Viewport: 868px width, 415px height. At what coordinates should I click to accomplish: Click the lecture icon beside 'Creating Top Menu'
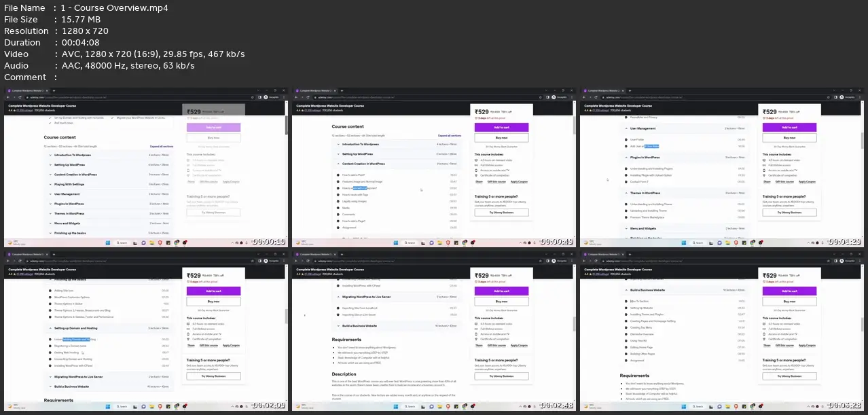tap(626, 327)
